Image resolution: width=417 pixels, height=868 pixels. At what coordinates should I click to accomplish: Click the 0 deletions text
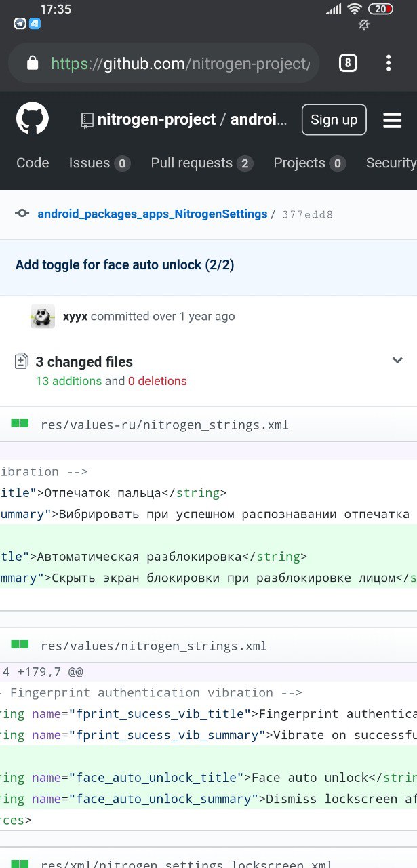point(157,381)
